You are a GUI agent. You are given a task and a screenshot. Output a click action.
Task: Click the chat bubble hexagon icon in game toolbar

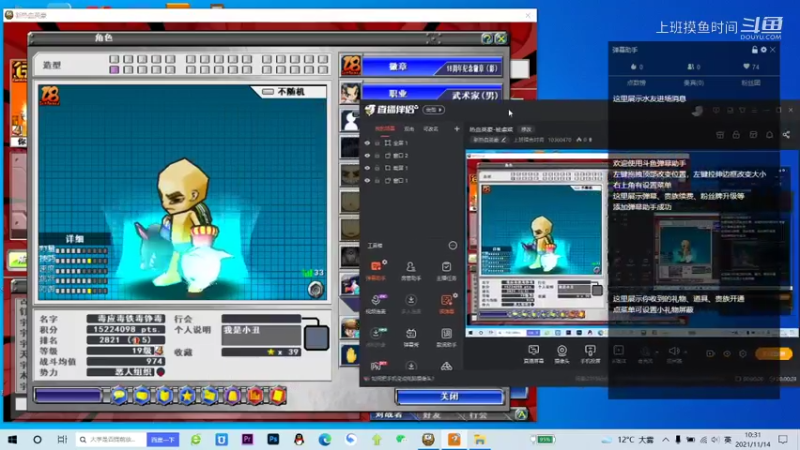(119, 395)
